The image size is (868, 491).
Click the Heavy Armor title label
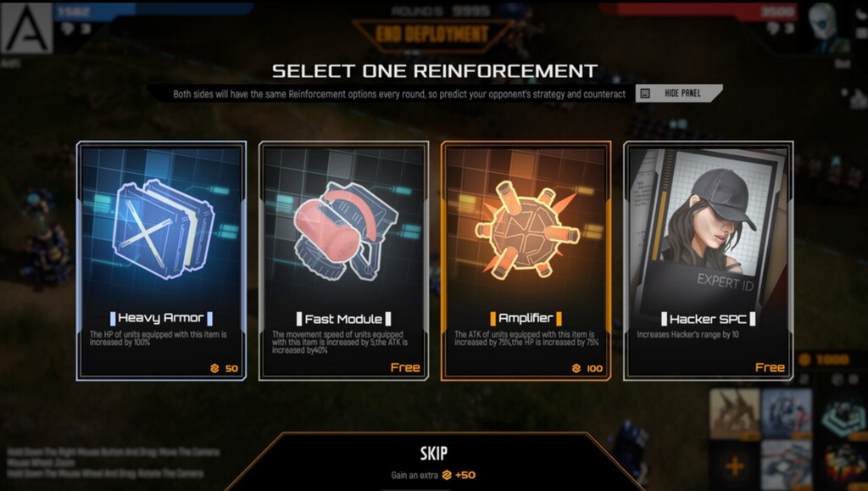click(161, 318)
